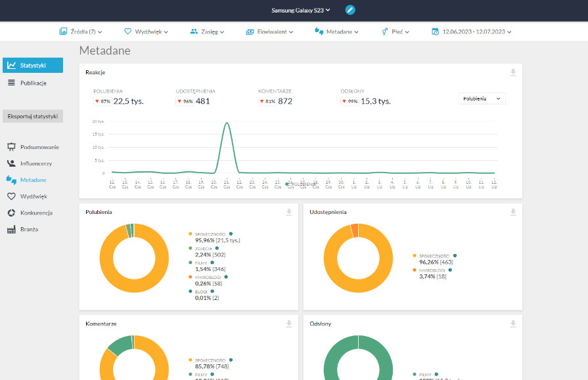The height and width of the screenshot is (380, 588).
Task: Download the Reakcje chart
Action: 513,72
